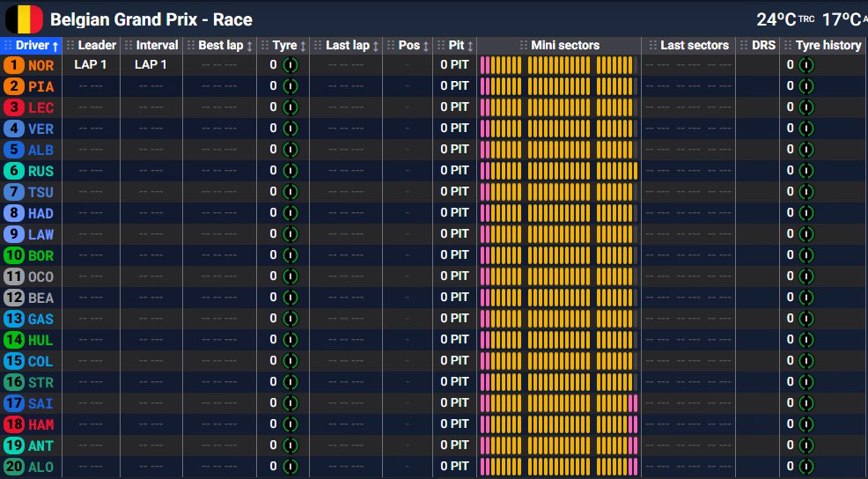The height and width of the screenshot is (479, 868).
Task: Click LAP 1 in NOR's Interval cell
Action: [151, 65]
